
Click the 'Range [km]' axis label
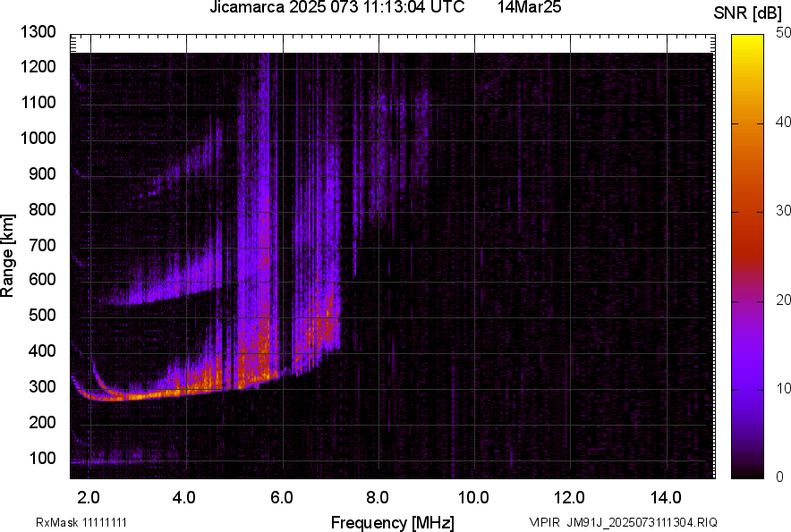[7, 256]
